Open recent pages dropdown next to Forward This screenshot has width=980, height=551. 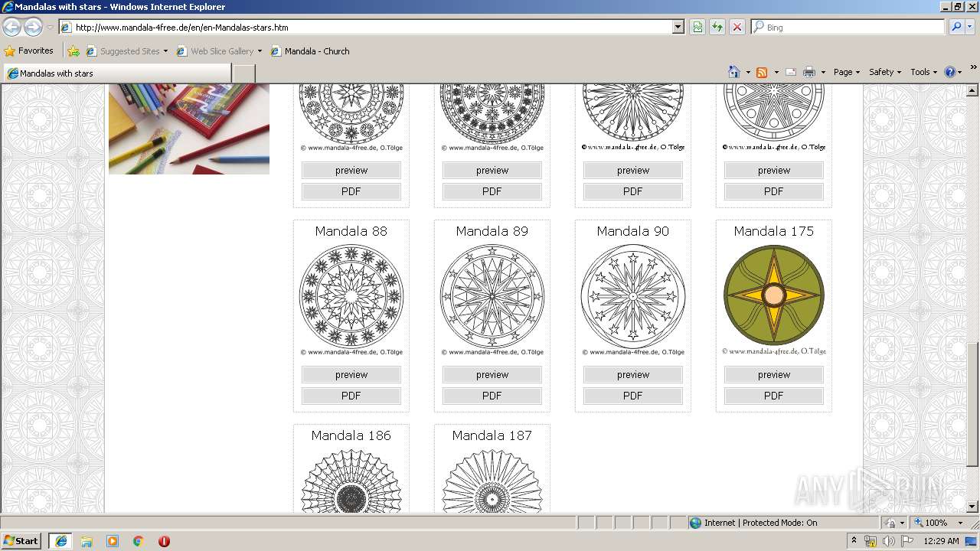coord(50,27)
